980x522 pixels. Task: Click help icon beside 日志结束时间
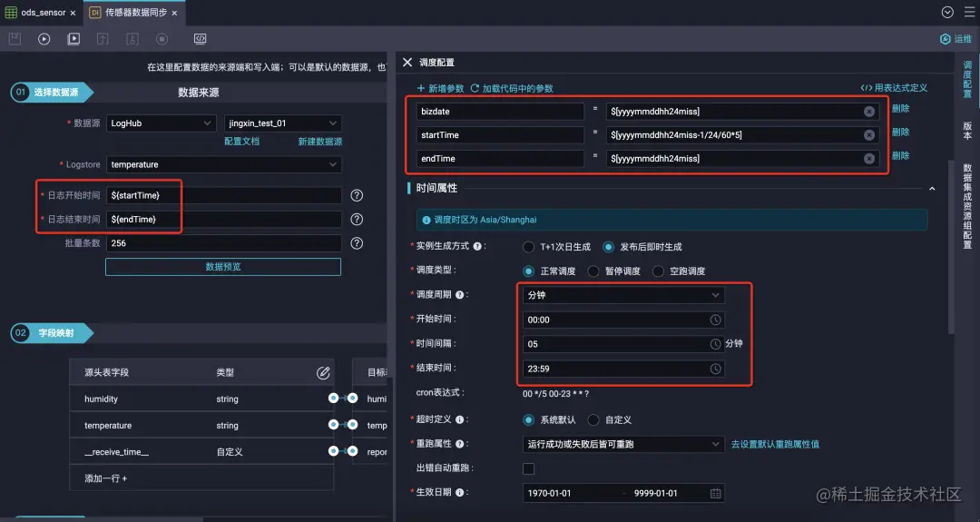pos(357,220)
